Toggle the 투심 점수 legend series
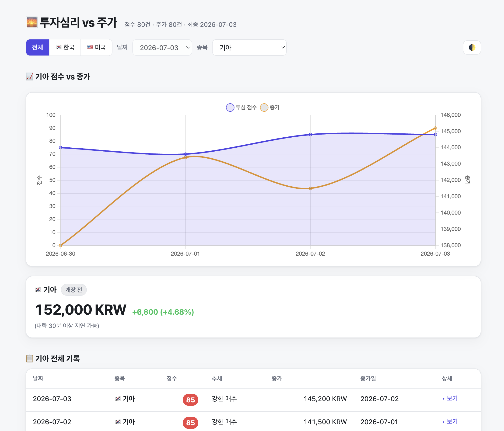 241,108
